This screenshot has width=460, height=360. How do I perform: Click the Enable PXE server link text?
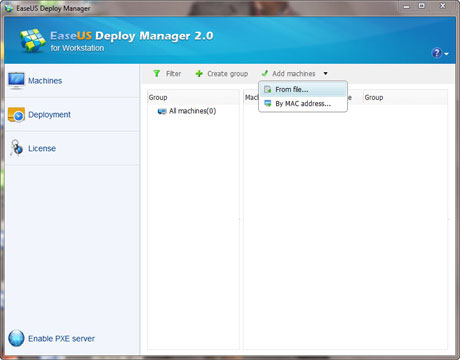(61, 339)
